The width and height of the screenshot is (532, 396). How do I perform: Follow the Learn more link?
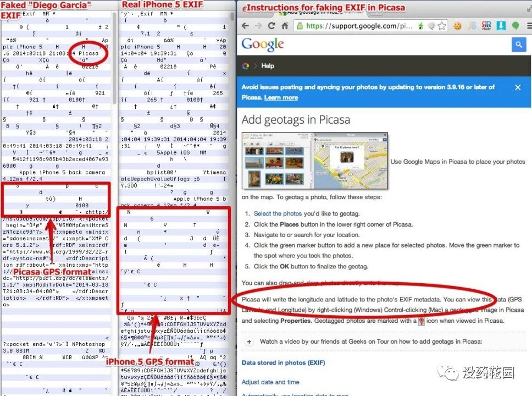click(x=281, y=97)
